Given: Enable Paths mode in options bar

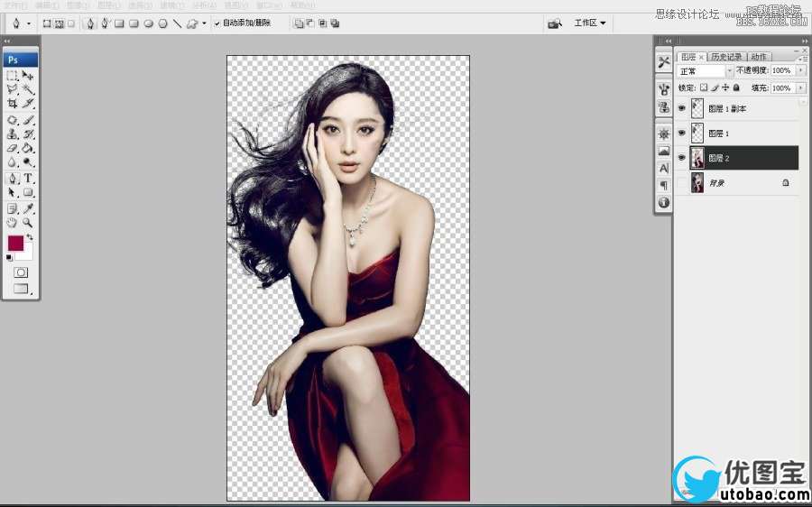Looking at the screenshot, I should coord(59,23).
